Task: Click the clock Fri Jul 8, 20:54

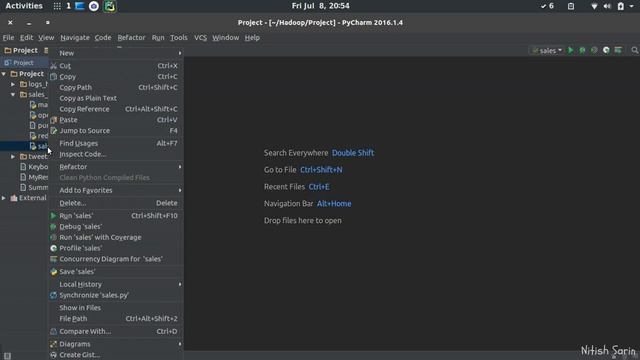Action: point(320,6)
